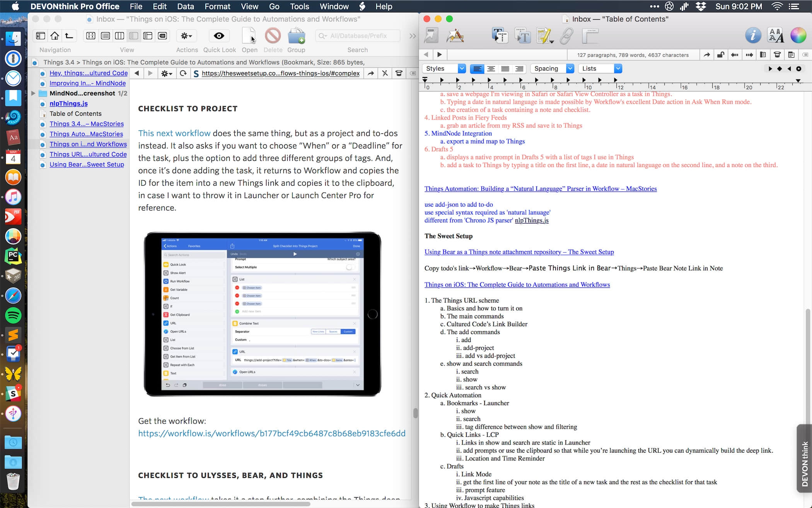Click the Quick Look eye button
The image size is (812, 508).
[x=219, y=36]
